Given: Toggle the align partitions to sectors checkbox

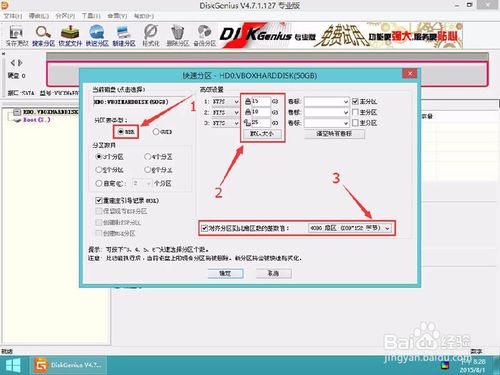Looking at the screenshot, I should [x=205, y=228].
